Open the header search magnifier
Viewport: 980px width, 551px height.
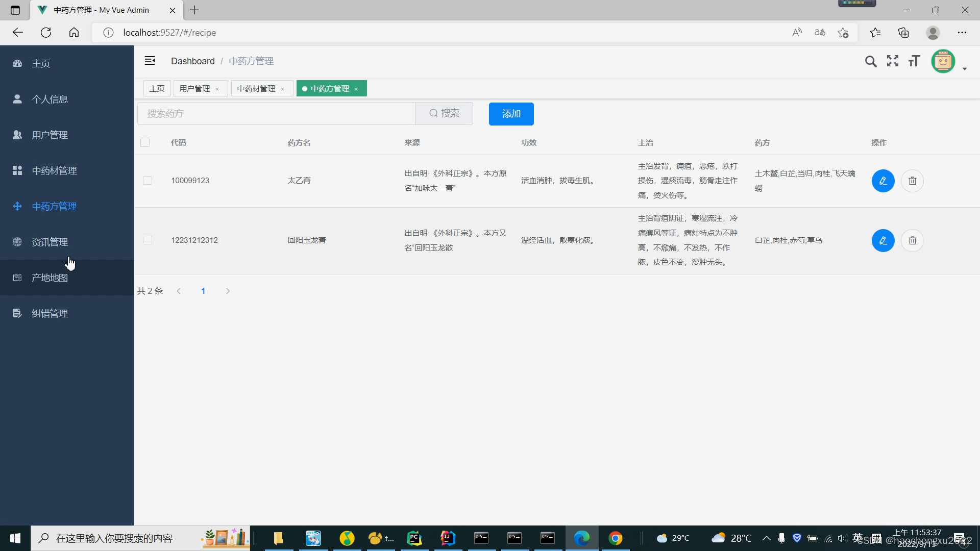tap(870, 61)
